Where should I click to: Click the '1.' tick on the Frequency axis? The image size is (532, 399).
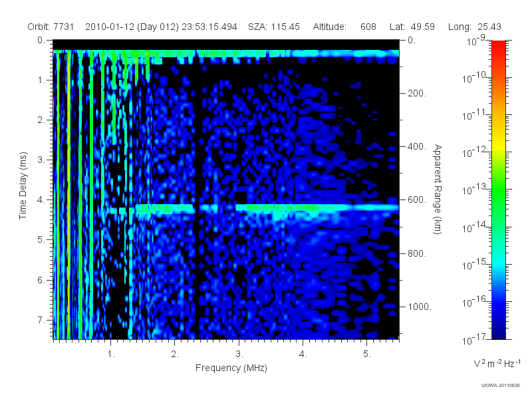tap(111, 354)
